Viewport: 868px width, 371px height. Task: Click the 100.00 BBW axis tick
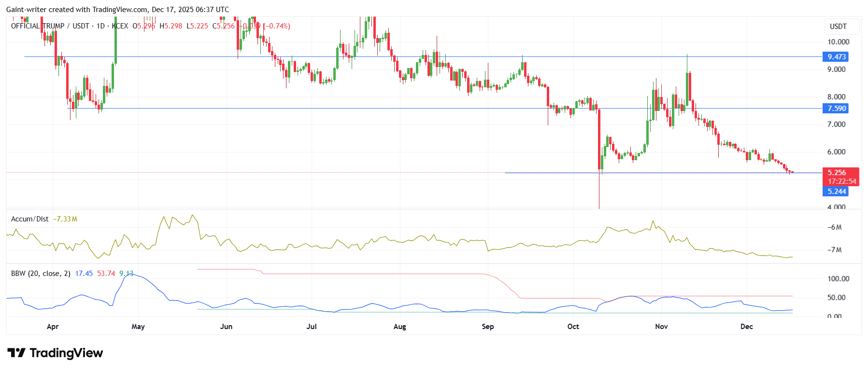click(x=838, y=279)
